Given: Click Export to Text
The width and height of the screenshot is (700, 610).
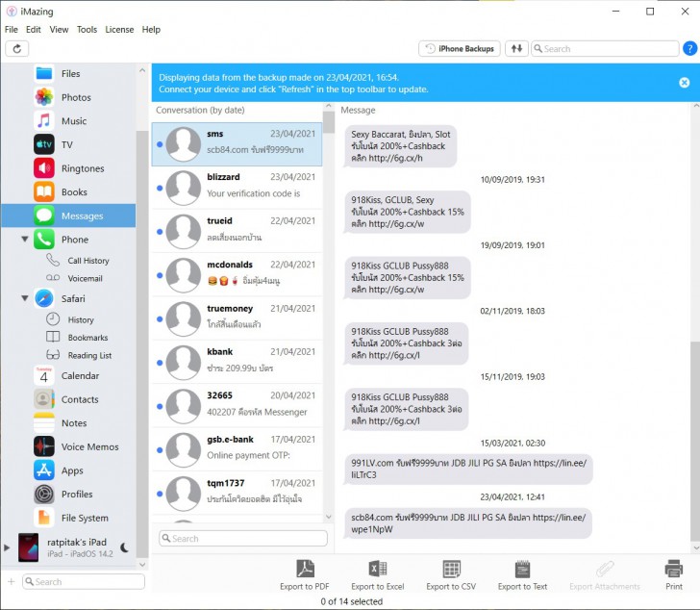Looking at the screenshot, I should (522, 575).
